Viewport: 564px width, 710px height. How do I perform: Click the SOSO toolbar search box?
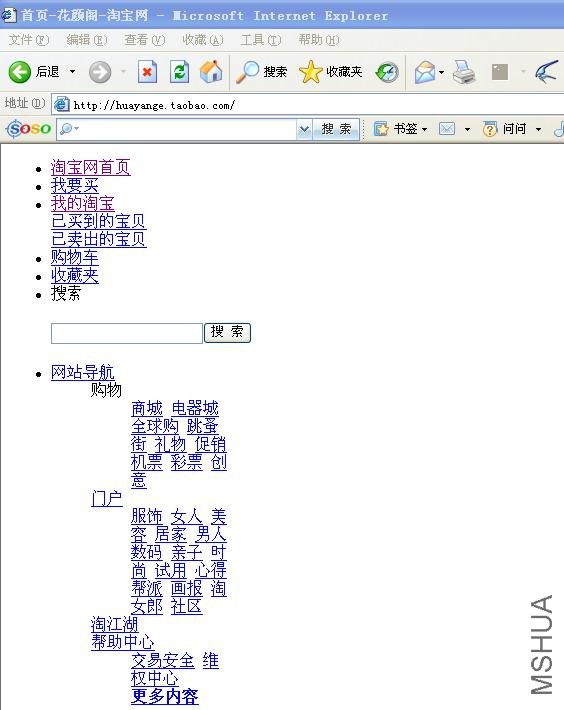pos(177,129)
